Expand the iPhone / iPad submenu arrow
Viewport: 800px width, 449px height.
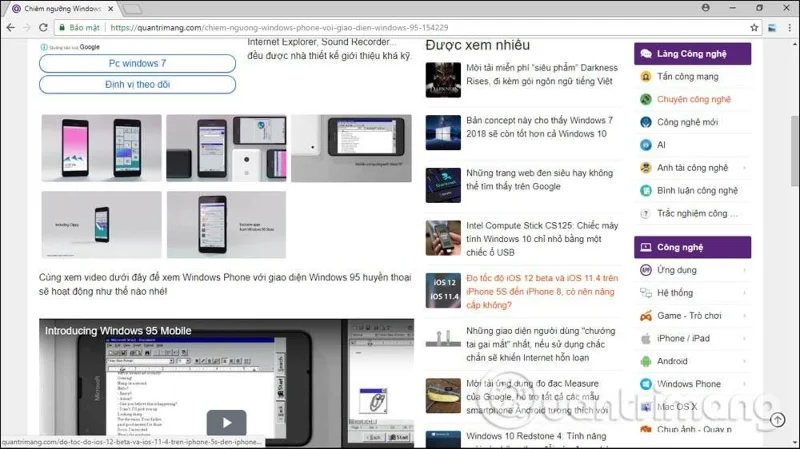[x=744, y=338]
